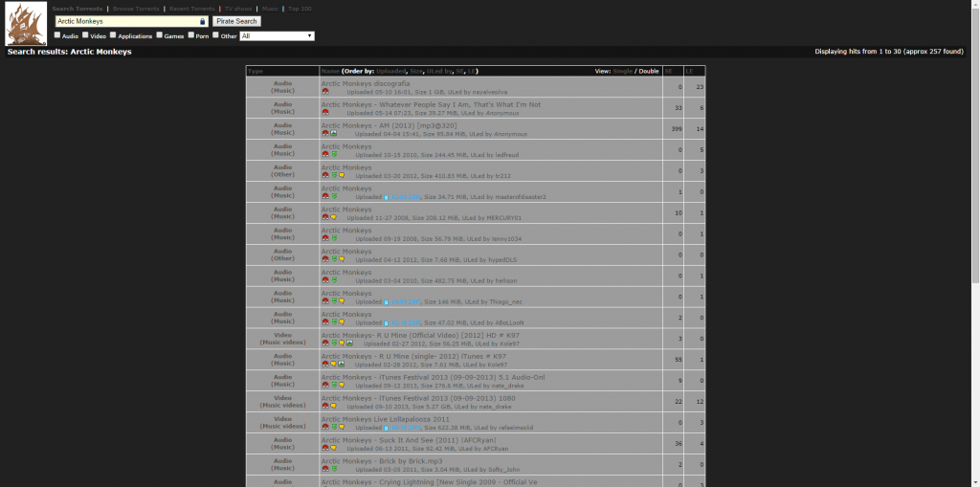Viewport: 980px width, 487px height.
Task: Click the lock icon in search field
Action: click(203, 21)
